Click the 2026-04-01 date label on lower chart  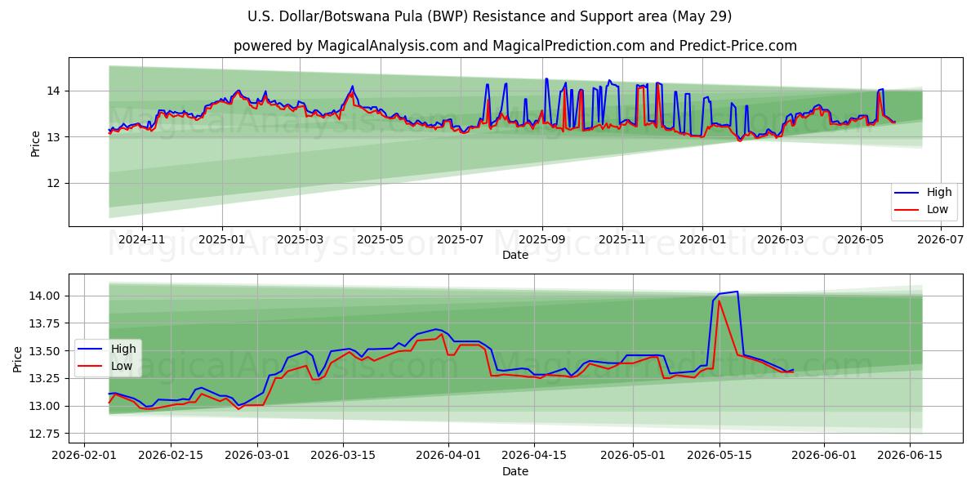(449, 457)
